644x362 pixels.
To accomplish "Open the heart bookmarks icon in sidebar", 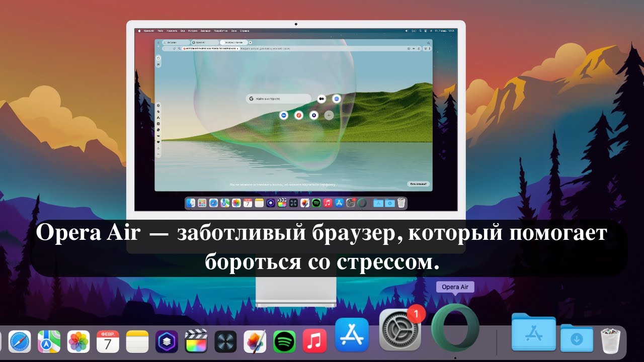I will click(158, 142).
